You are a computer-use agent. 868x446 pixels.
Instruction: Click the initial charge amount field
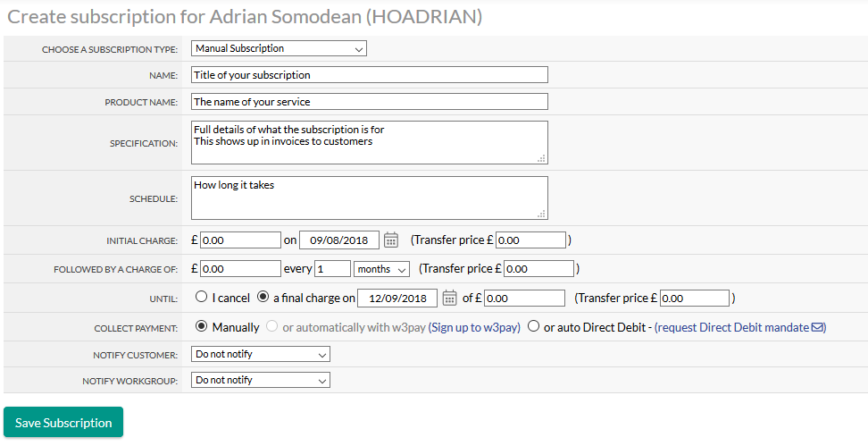click(x=240, y=240)
